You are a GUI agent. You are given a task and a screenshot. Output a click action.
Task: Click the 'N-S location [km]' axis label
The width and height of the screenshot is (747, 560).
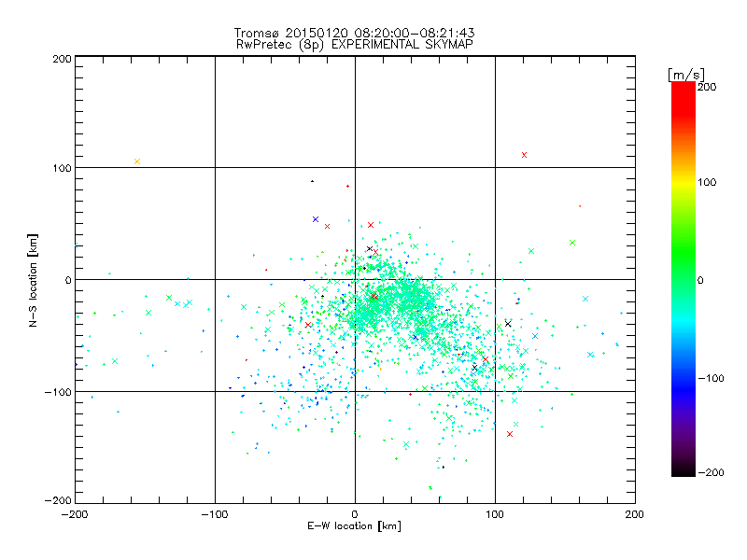(33, 280)
